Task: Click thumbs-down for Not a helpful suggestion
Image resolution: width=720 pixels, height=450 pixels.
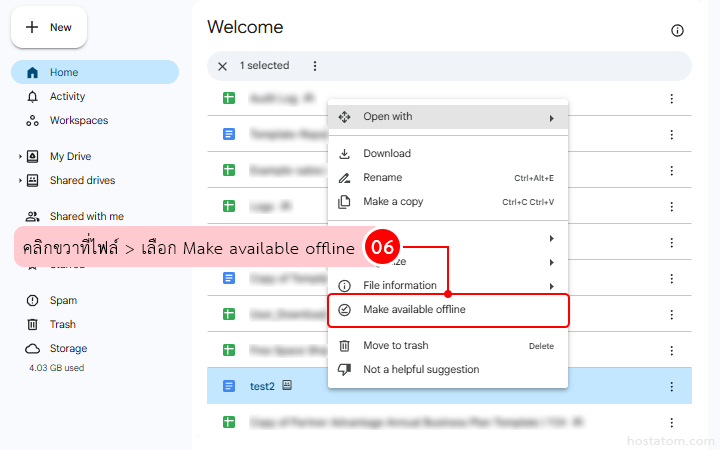Action: tap(344, 370)
